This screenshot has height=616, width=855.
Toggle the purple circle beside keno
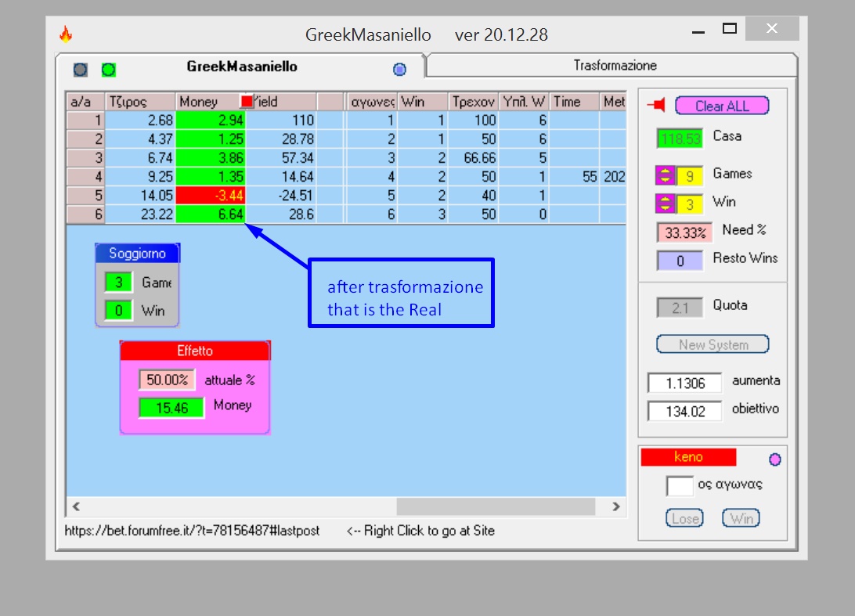click(775, 459)
